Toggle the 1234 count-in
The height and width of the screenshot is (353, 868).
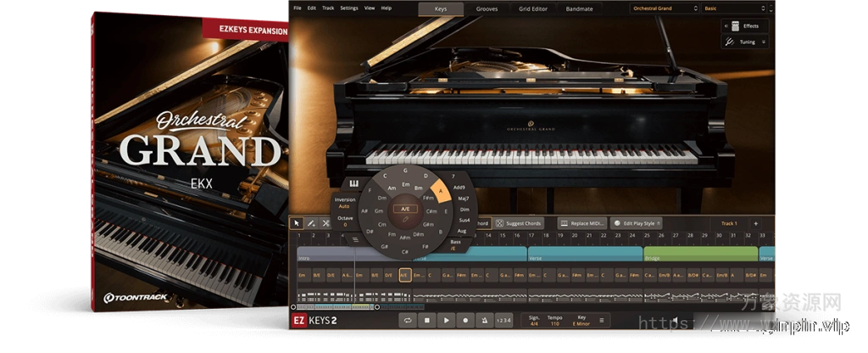click(504, 320)
